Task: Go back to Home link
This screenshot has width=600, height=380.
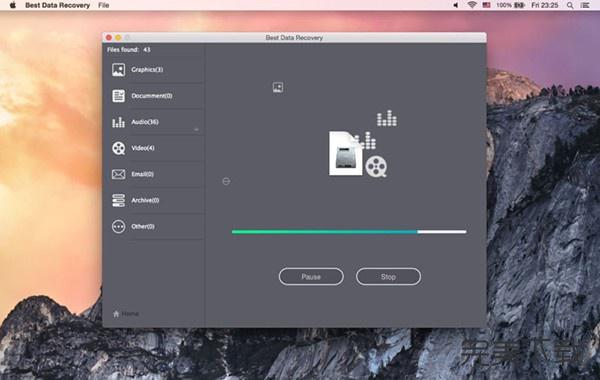Action: [130, 314]
